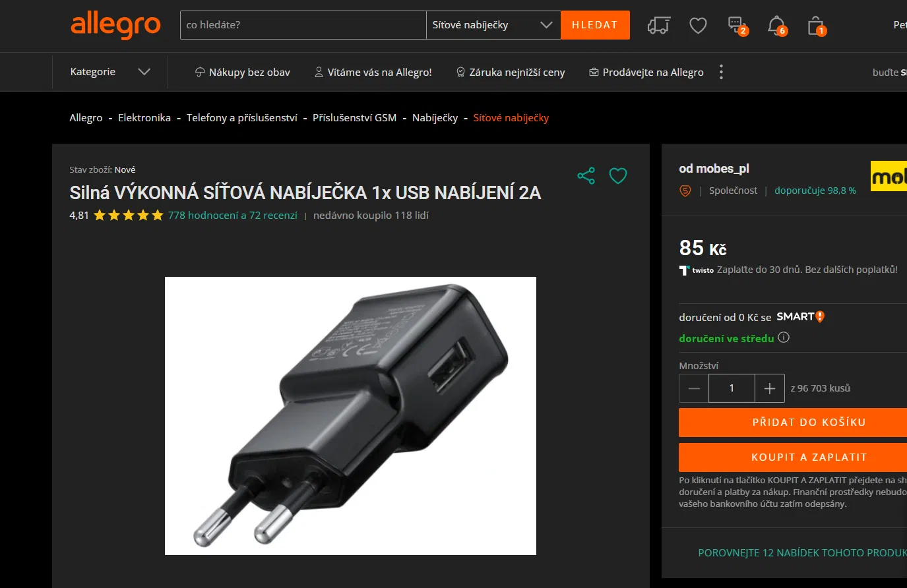Open the delivery truck icon in header
This screenshot has width=907, height=588.
point(658,25)
